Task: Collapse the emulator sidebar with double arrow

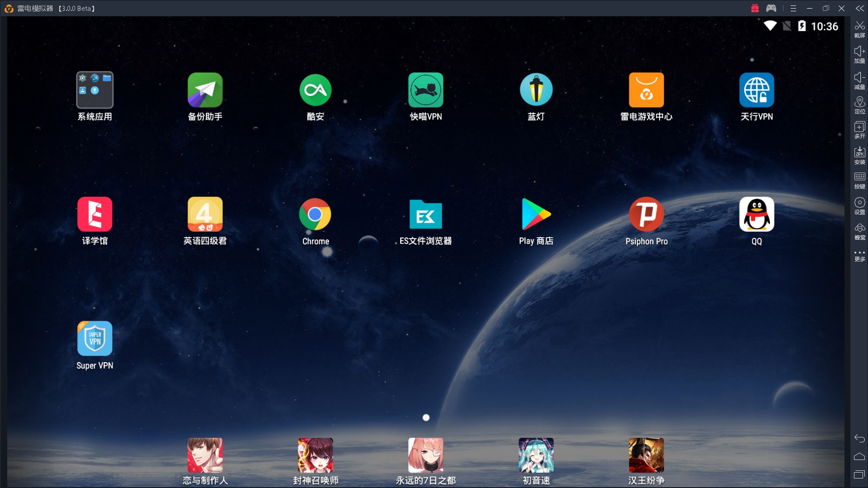Action: pos(859,8)
